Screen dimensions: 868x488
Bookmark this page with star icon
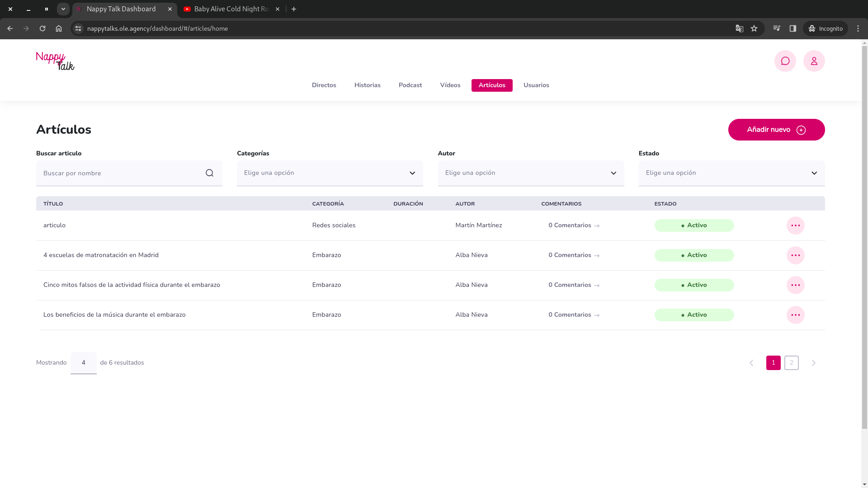tap(754, 28)
